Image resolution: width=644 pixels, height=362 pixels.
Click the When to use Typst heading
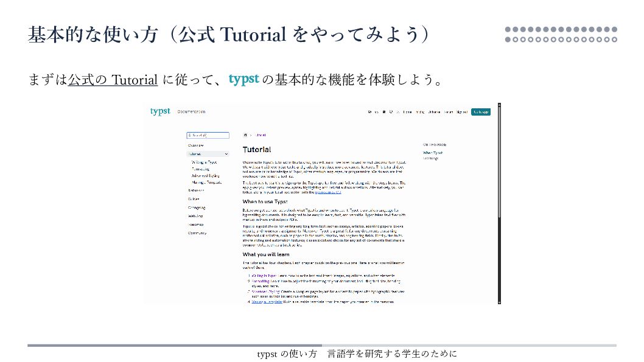(x=265, y=201)
